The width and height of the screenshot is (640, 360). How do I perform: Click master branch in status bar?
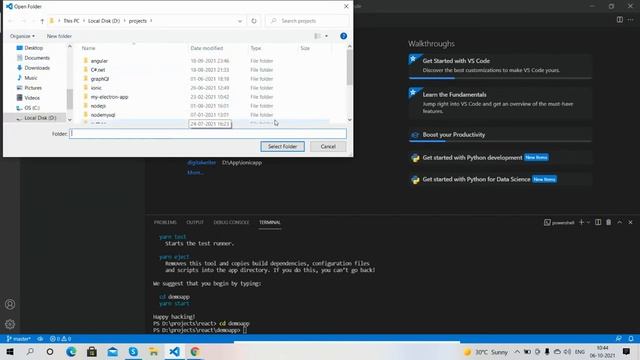(x=19, y=339)
